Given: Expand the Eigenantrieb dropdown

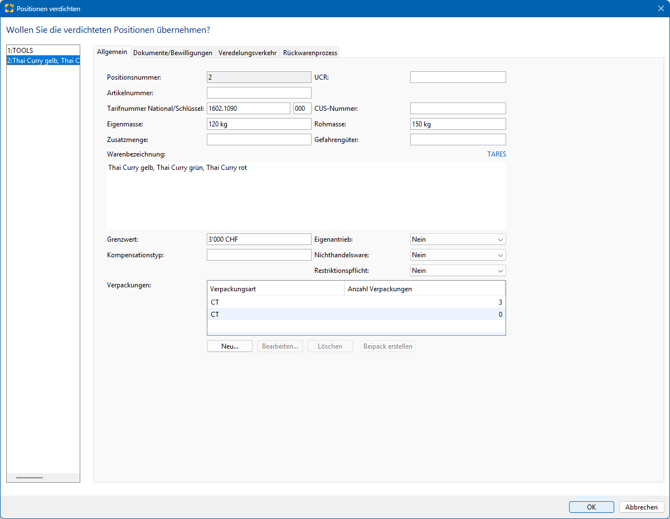Looking at the screenshot, I should point(458,239).
